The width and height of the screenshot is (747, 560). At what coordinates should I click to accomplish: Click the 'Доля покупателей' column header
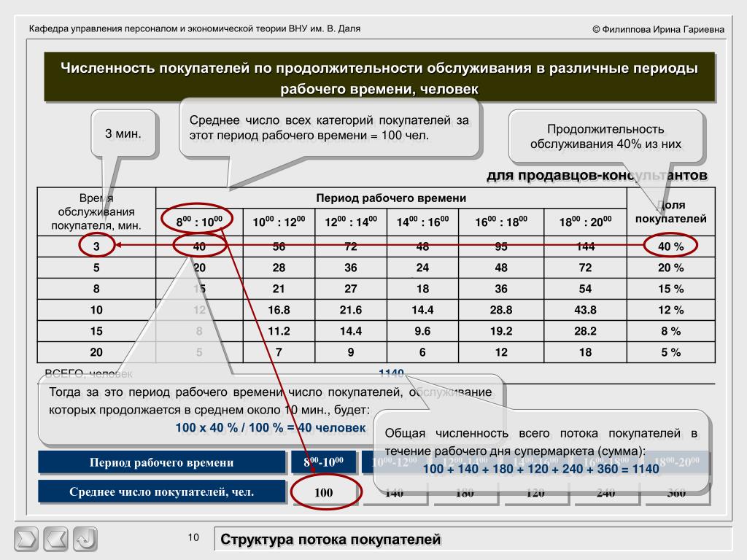pos(671,212)
